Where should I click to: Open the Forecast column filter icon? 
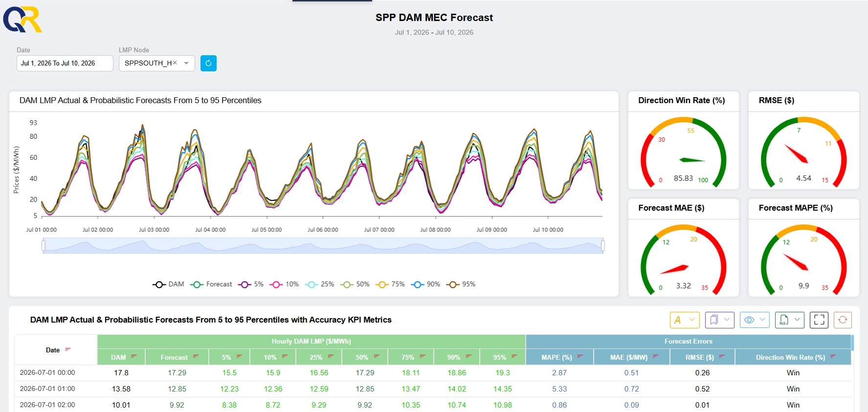196,357
